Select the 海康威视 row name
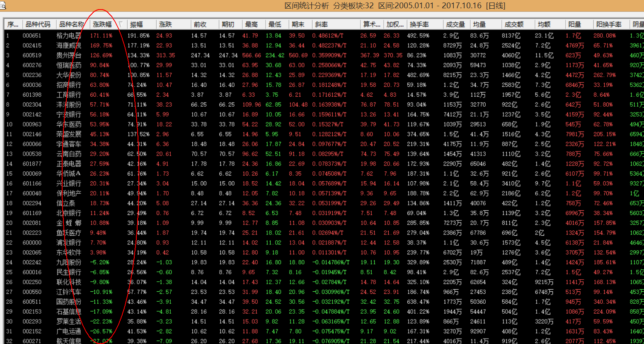 pyautogui.click(x=69, y=46)
